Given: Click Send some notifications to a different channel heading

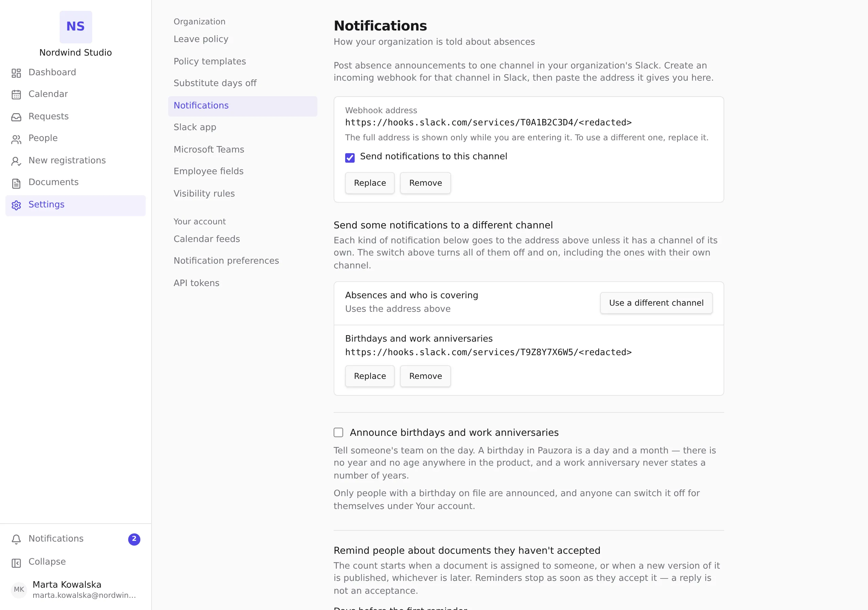Looking at the screenshot, I should pos(443,225).
